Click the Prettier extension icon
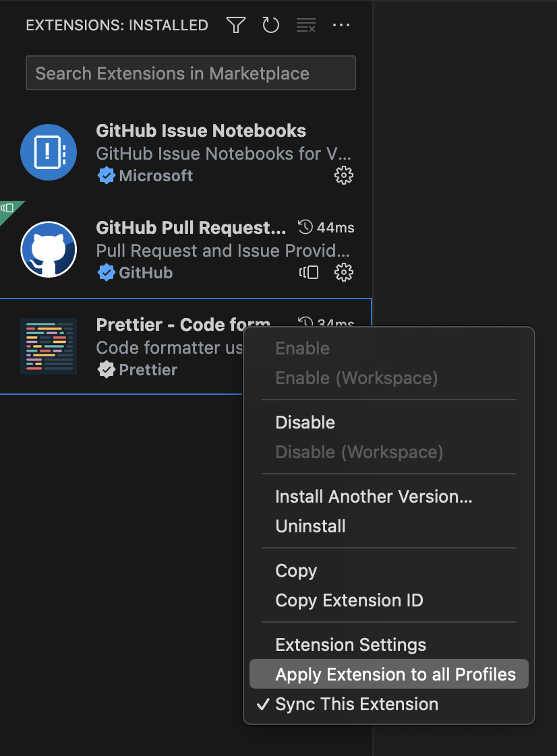 (x=49, y=346)
